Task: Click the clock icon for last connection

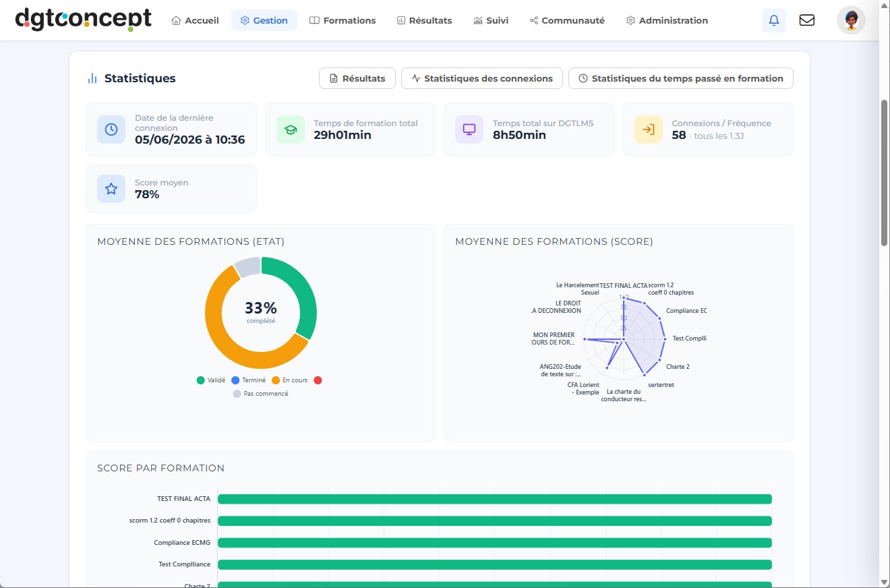Action: click(x=111, y=129)
